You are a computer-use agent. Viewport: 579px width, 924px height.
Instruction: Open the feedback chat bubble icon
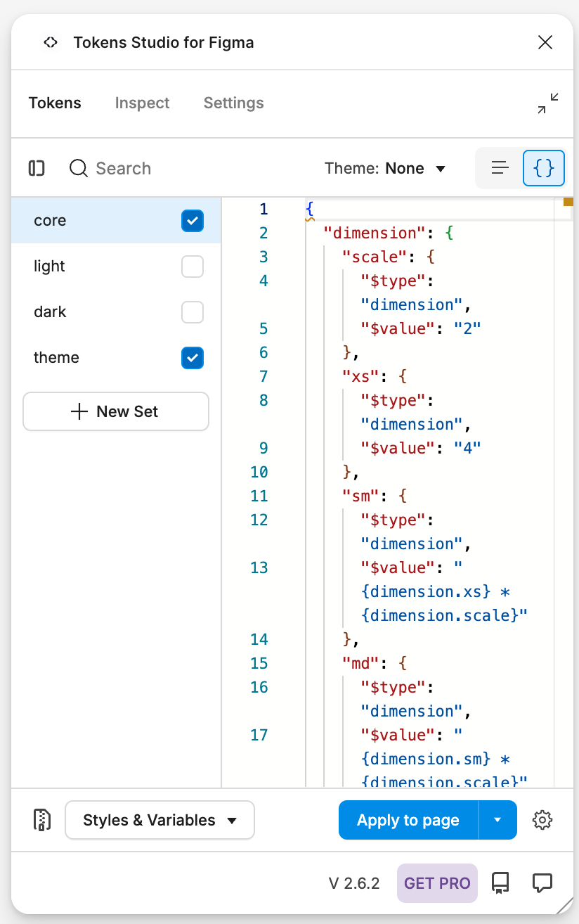click(542, 883)
